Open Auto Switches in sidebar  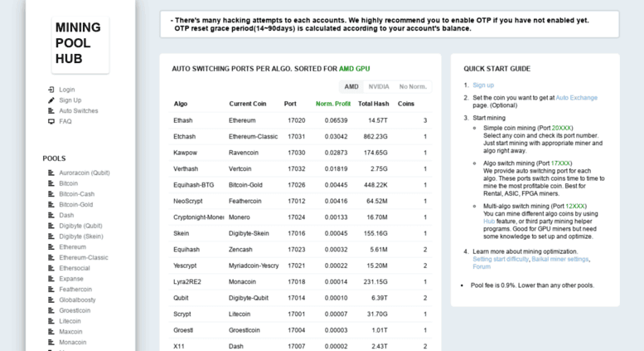(79, 111)
